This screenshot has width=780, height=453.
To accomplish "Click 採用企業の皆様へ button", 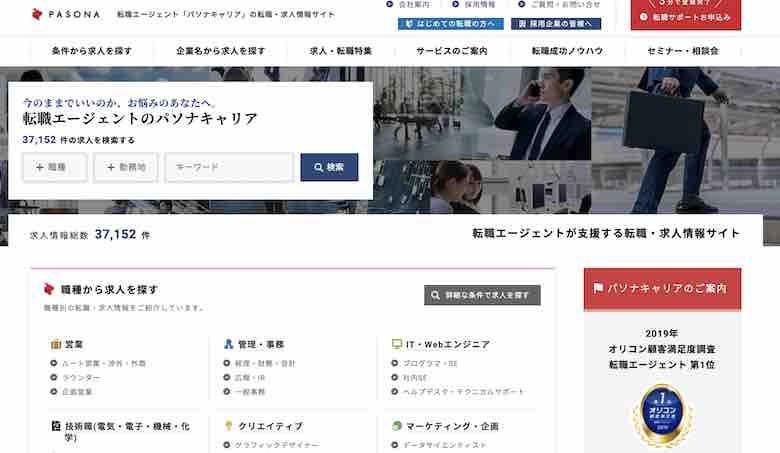I will pyautogui.click(x=556, y=24).
